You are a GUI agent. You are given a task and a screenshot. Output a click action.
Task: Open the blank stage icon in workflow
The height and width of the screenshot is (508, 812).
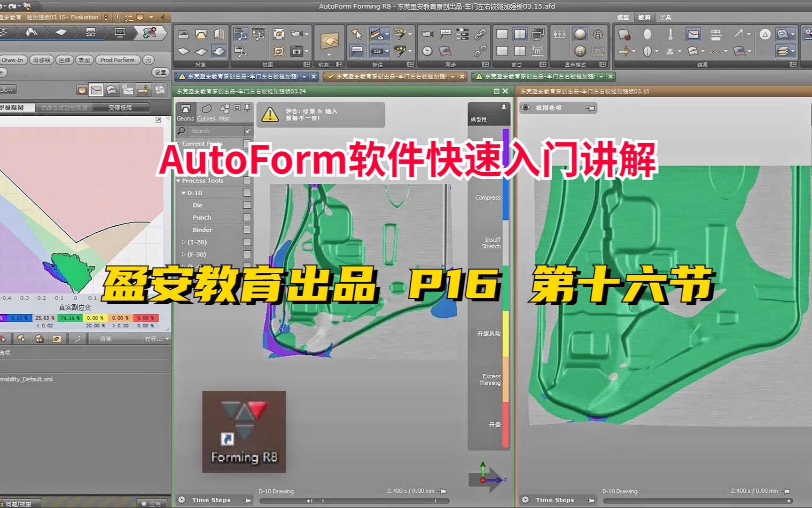[61, 32]
